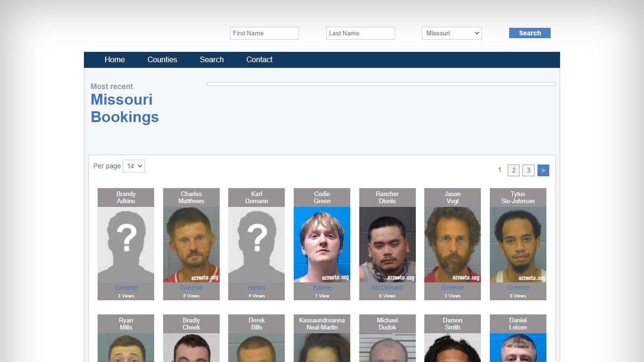
Task: Open Brandy Adkins placeholder photo
Action: (x=126, y=245)
